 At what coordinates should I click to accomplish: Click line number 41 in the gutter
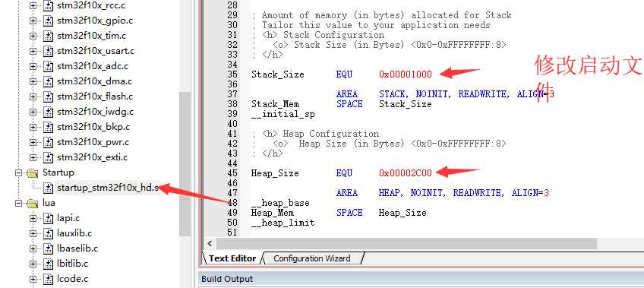point(232,134)
